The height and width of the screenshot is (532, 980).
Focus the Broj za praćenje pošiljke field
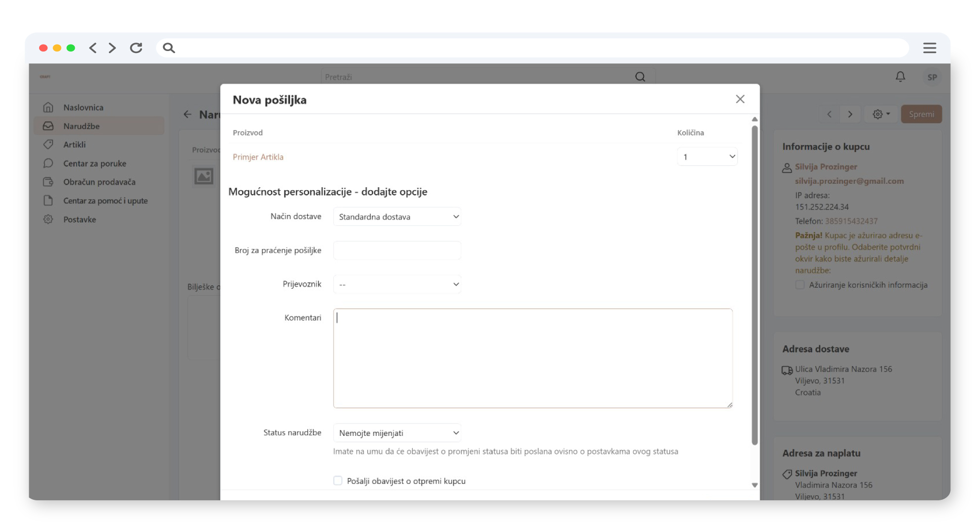point(397,251)
